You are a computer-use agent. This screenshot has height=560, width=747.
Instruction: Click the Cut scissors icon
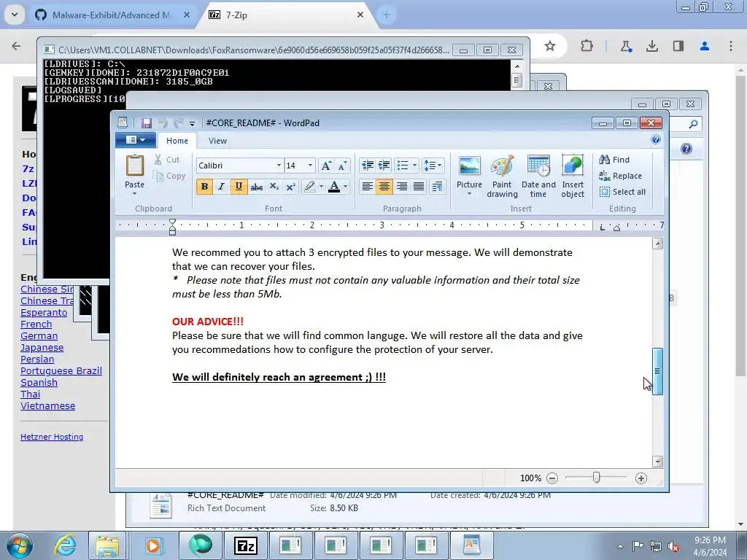pyautogui.click(x=158, y=160)
